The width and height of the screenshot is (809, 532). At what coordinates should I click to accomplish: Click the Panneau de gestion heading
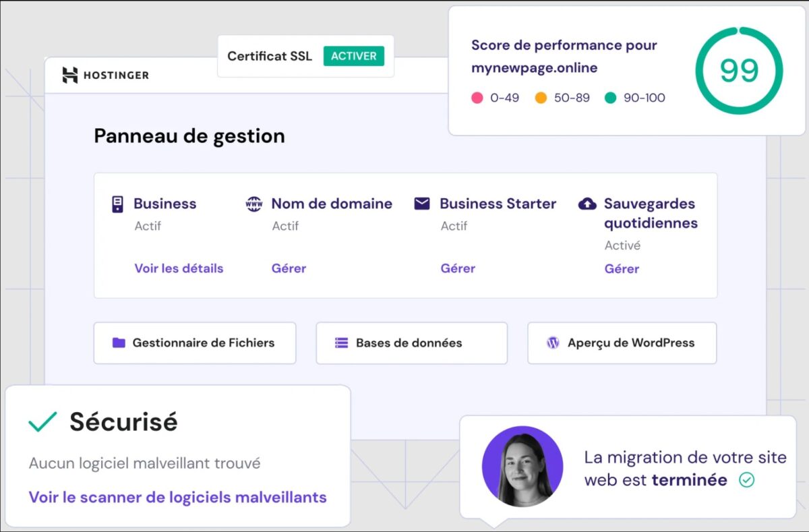[189, 136]
